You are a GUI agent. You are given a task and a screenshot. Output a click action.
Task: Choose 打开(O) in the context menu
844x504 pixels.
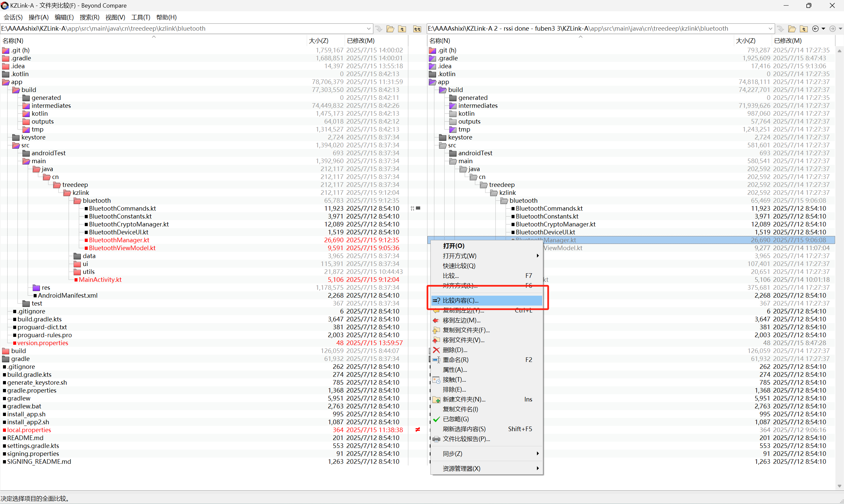(x=486, y=246)
